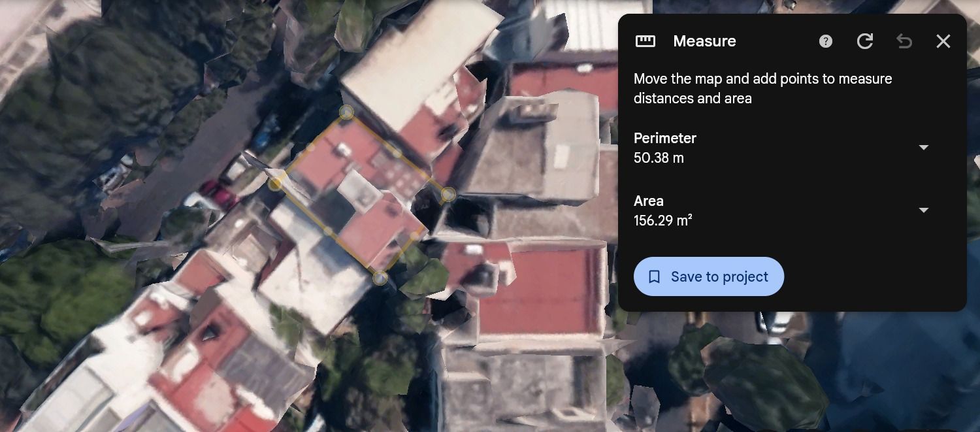
Task: Click the Perimeter label
Action: [665, 139]
